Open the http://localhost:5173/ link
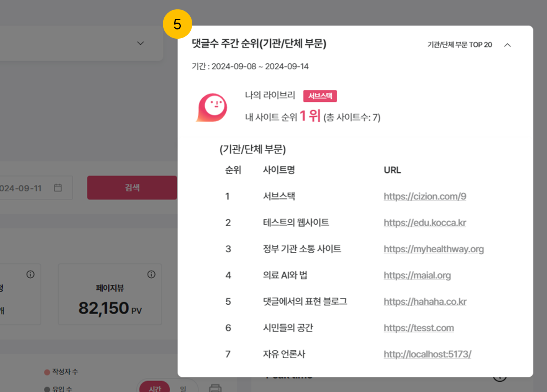The height and width of the screenshot is (392, 547). (x=427, y=354)
